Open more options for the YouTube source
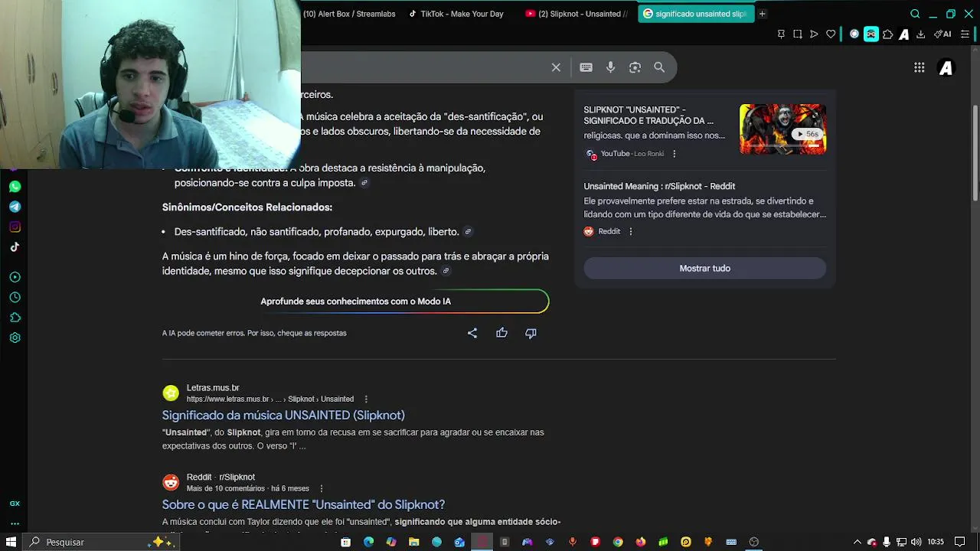The height and width of the screenshot is (551, 980). [x=674, y=154]
